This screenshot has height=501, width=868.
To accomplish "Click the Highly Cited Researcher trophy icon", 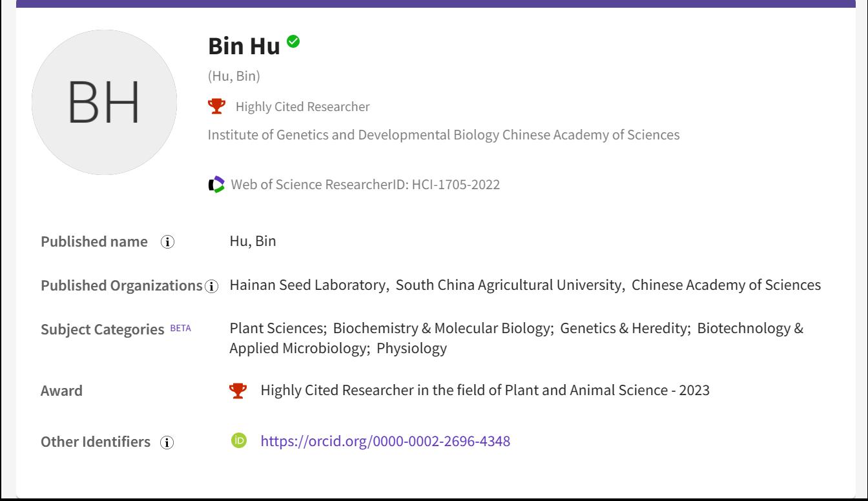I will (x=217, y=107).
